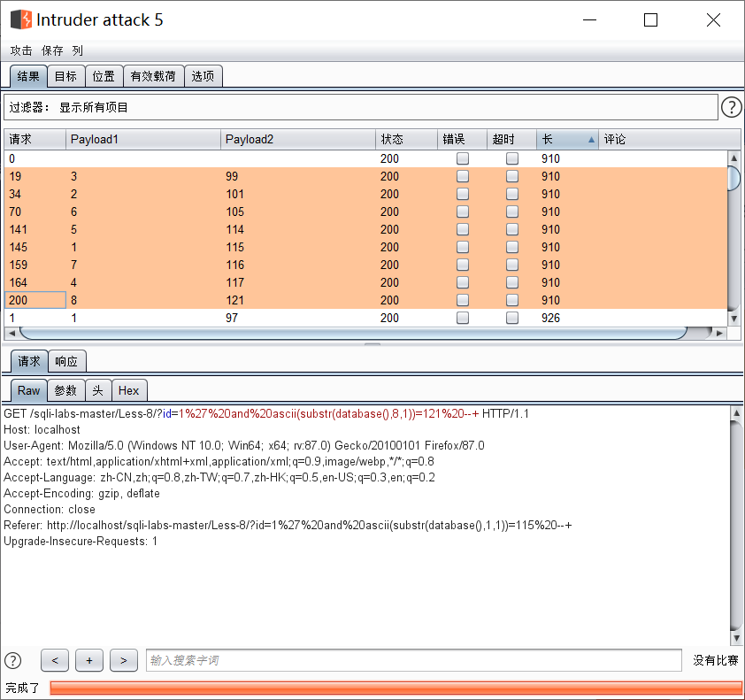The width and height of the screenshot is (745, 700).
Task: Select the row with request 19
Action: pos(365,176)
